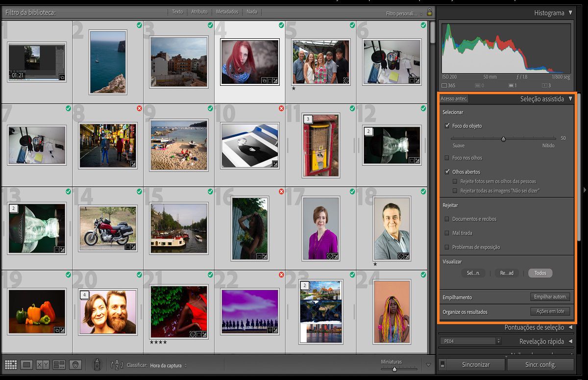This screenshot has width=588, height=380.
Task: Collapse the 'Seleção assistida' panel
Action: coord(571,98)
